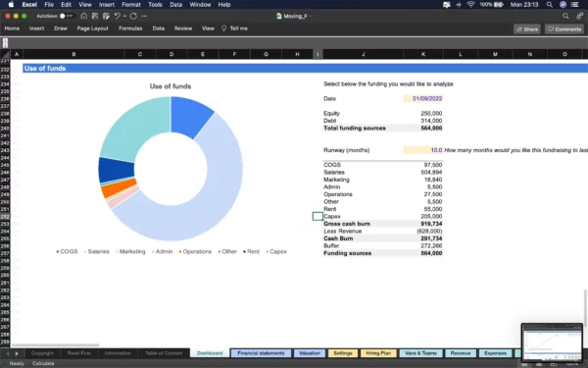The image size is (588, 368).
Task: Open the Moving_F file name dropdown
Action: pos(294,16)
